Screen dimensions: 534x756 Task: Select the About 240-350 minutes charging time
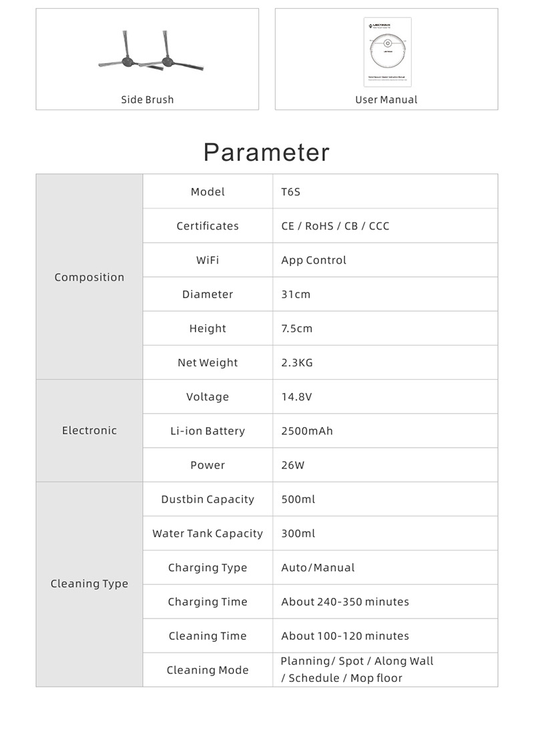pos(345,602)
